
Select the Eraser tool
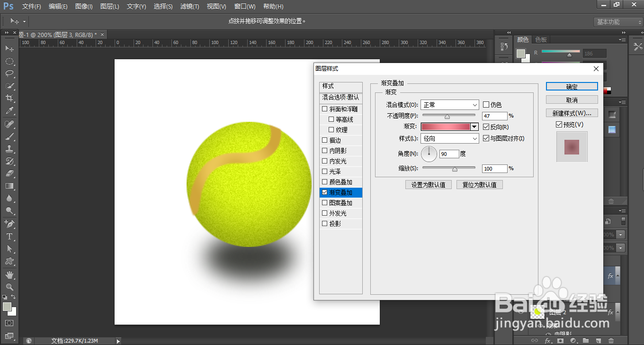(x=9, y=173)
